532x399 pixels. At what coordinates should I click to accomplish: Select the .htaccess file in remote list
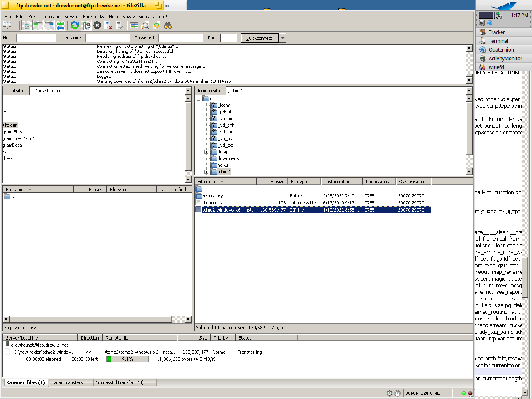[x=313, y=203]
